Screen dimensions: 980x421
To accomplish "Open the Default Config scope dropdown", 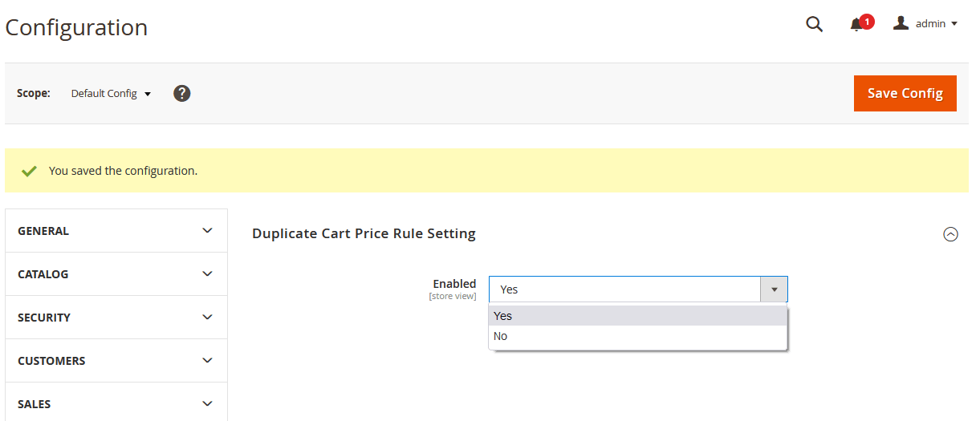I will pos(111,94).
